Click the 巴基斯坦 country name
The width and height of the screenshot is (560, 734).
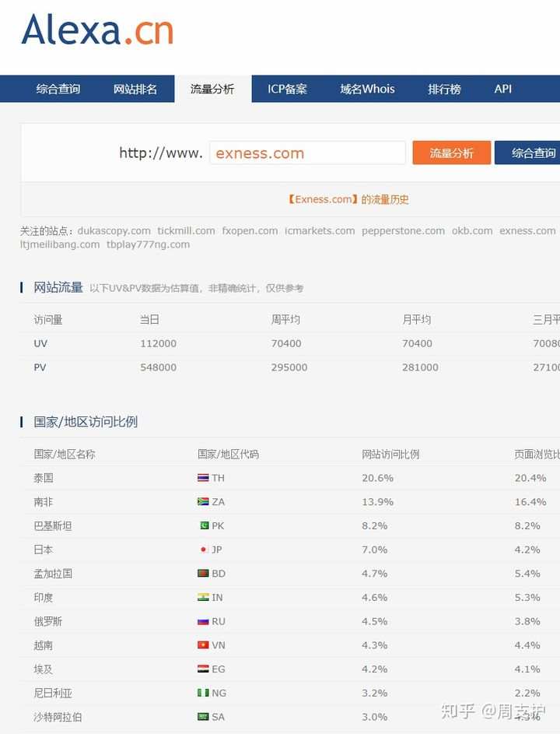52,525
